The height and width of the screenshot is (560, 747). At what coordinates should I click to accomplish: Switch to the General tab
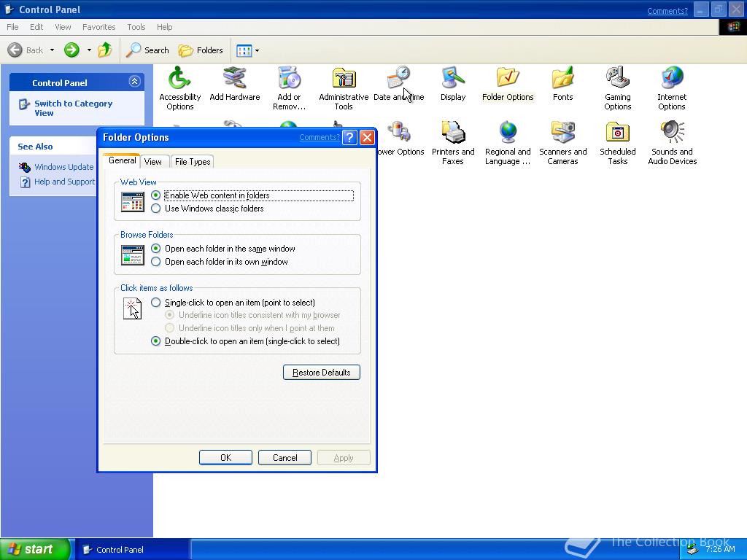pos(122,160)
